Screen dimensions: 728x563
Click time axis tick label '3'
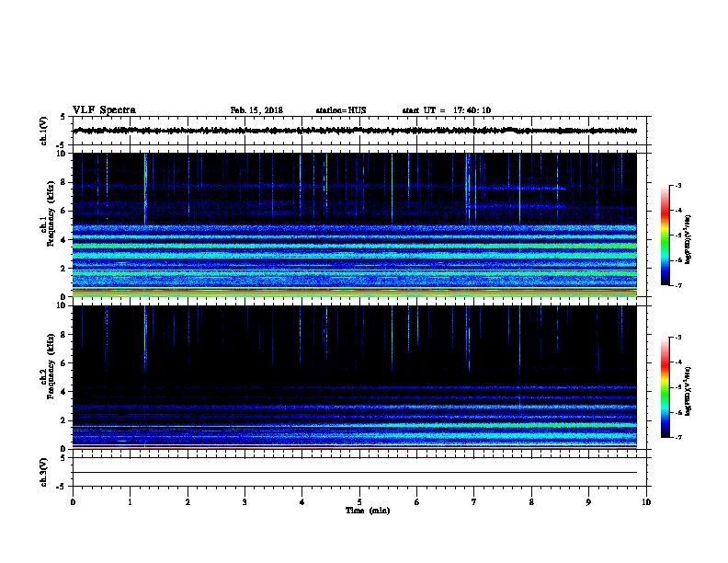(245, 502)
